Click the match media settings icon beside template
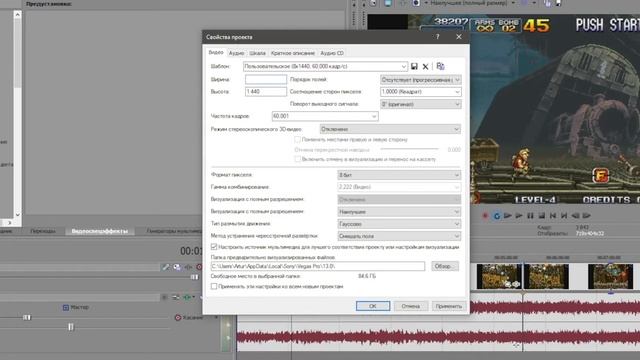This screenshot has height=360, width=640. tap(440, 66)
